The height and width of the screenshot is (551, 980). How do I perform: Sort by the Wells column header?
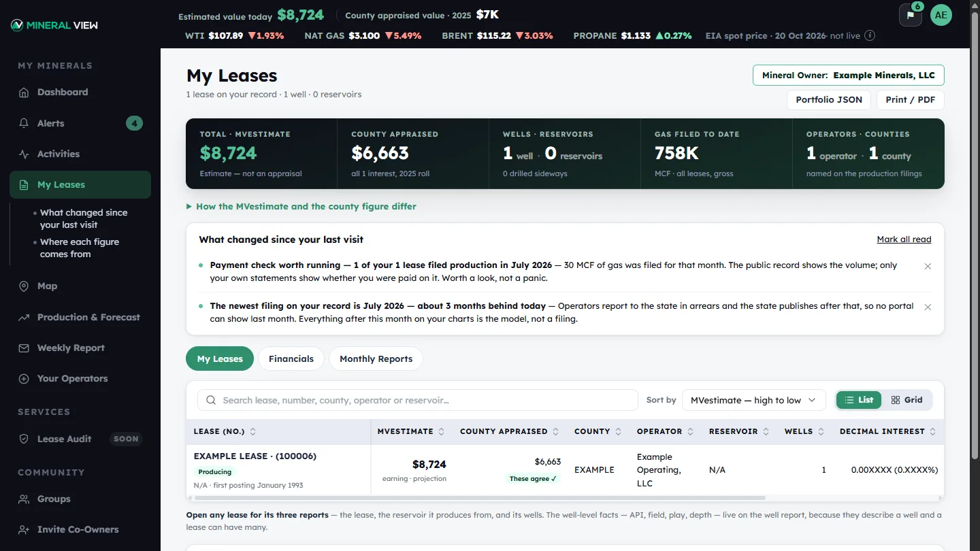pos(804,431)
